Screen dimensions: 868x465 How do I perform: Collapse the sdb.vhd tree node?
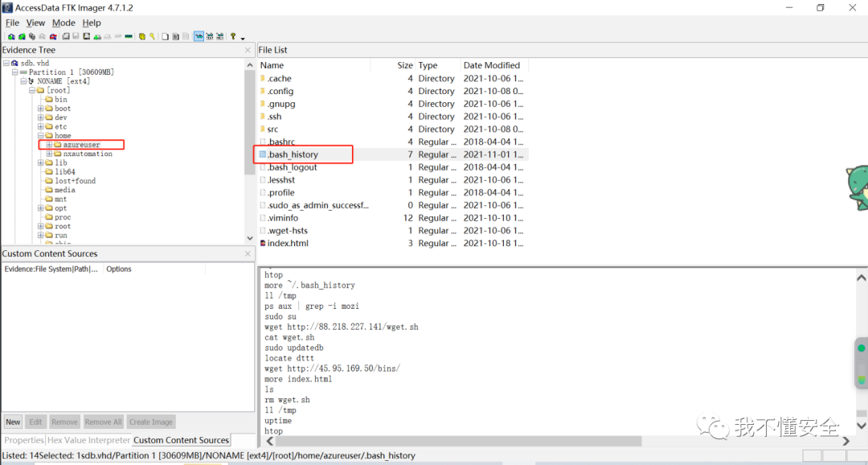coord(6,64)
